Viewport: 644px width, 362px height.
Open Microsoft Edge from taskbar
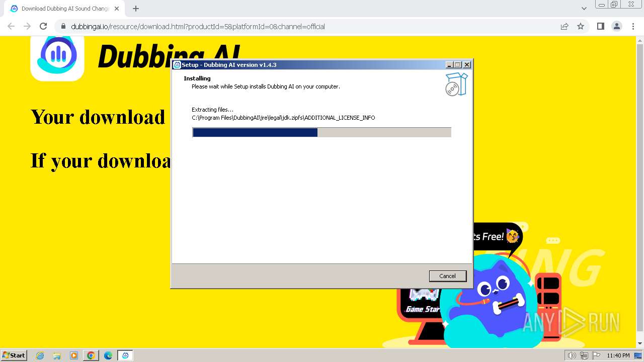[108, 355]
